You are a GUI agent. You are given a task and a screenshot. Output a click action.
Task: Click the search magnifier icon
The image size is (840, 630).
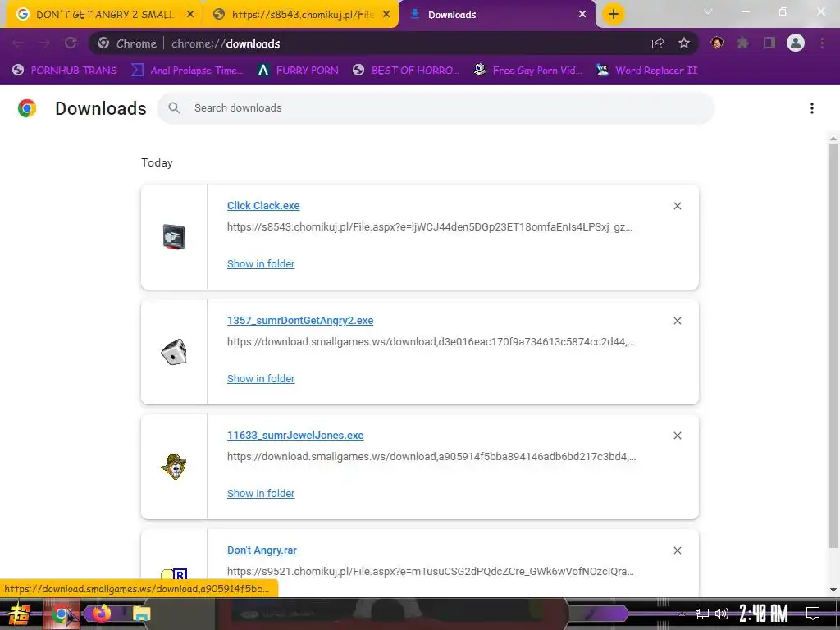click(174, 108)
